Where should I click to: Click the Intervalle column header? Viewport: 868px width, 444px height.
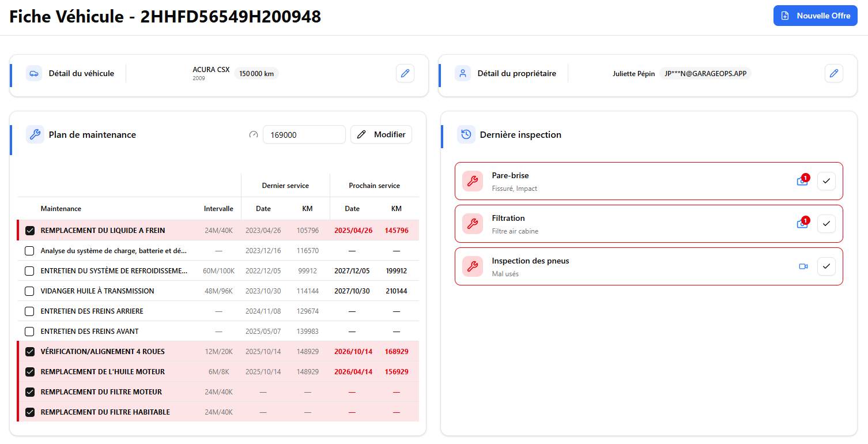coord(218,209)
